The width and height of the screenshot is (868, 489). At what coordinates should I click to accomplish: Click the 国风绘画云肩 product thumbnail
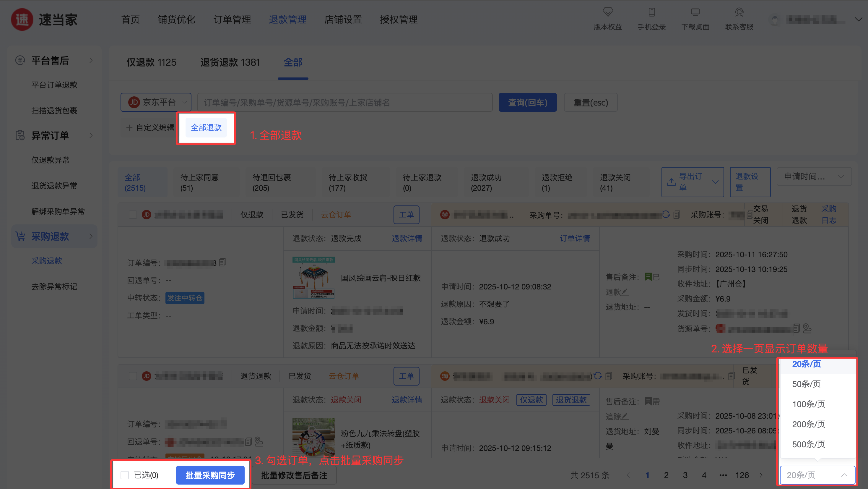(313, 278)
